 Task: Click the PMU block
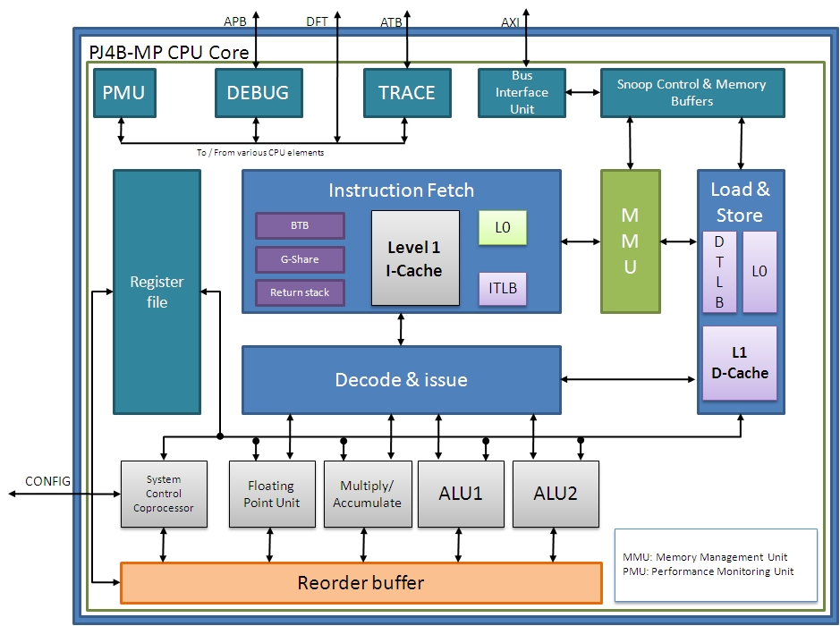pyautogui.click(x=123, y=93)
